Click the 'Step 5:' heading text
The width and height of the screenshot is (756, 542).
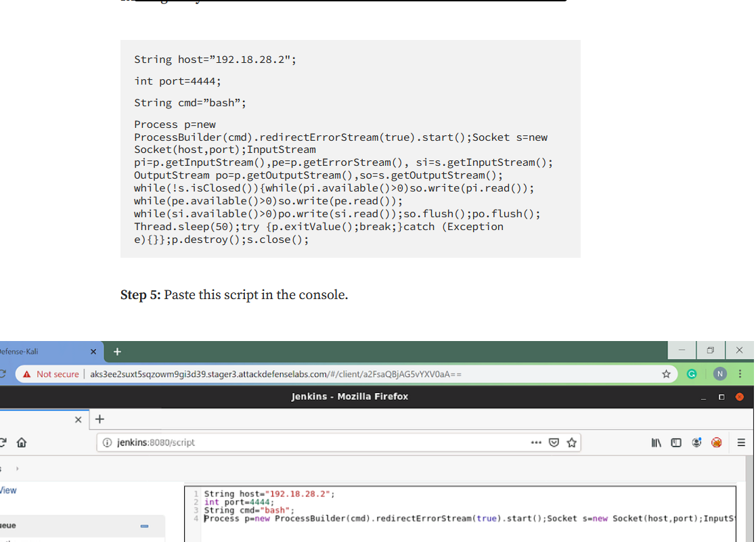(x=140, y=294)
